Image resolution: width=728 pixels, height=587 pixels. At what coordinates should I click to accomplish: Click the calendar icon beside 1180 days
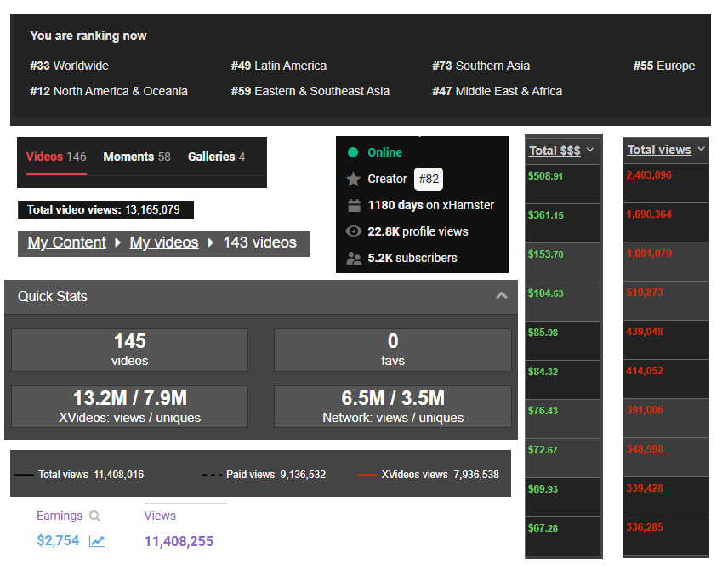click(354, 205)
